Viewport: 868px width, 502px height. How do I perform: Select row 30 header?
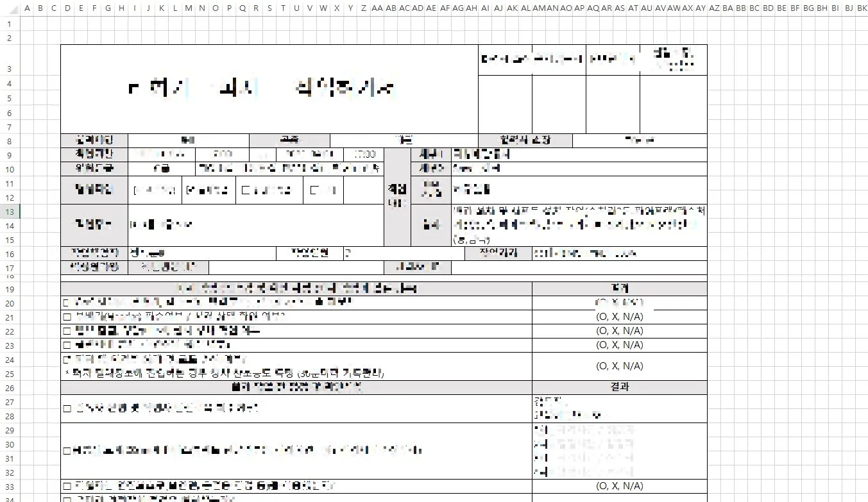coord(10,444)
